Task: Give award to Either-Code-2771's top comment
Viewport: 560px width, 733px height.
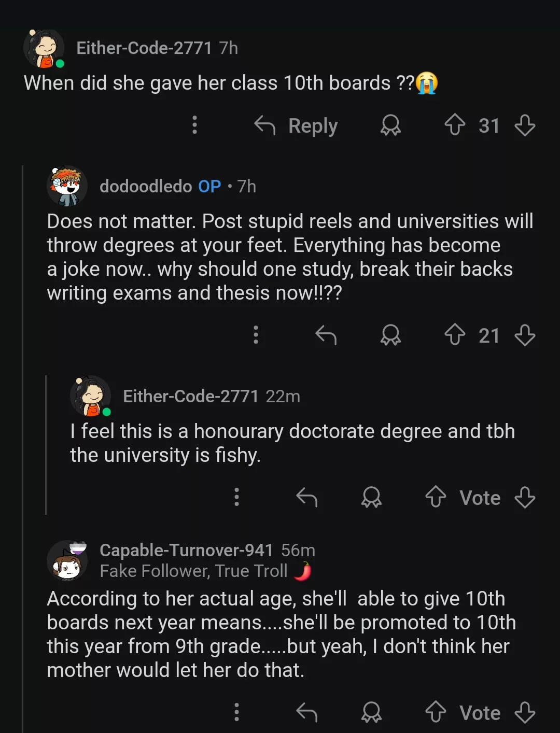Action: click(390, 125)
